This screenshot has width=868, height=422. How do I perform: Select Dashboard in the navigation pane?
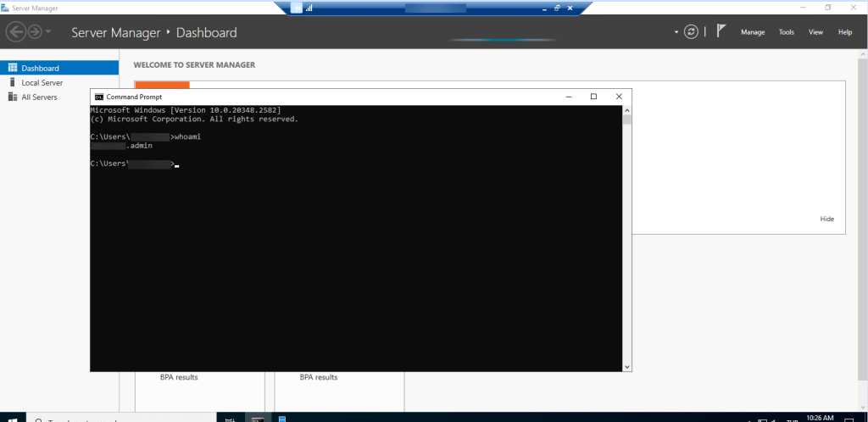(40, 68)
